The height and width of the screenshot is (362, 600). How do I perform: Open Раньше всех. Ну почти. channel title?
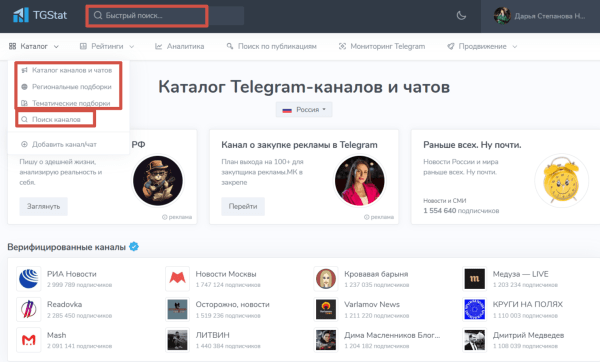(472, 145)
